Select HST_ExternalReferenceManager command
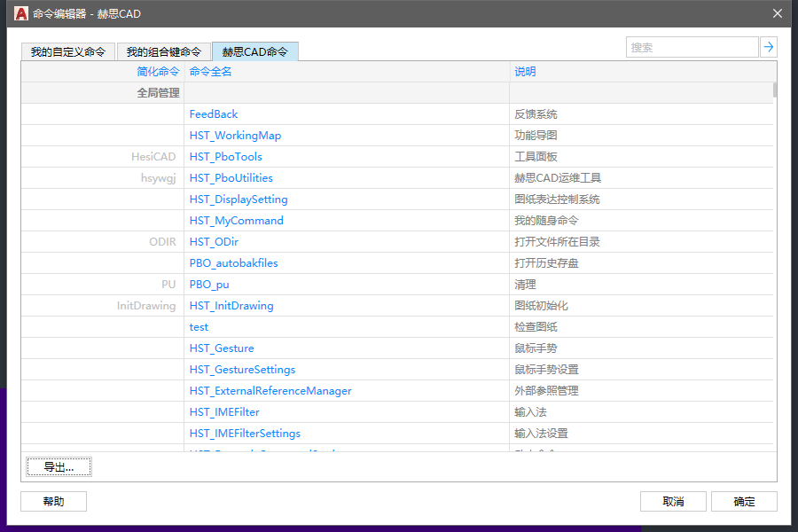Image resolution: width=798 pixels, height=532 pixels. (270, 391)
